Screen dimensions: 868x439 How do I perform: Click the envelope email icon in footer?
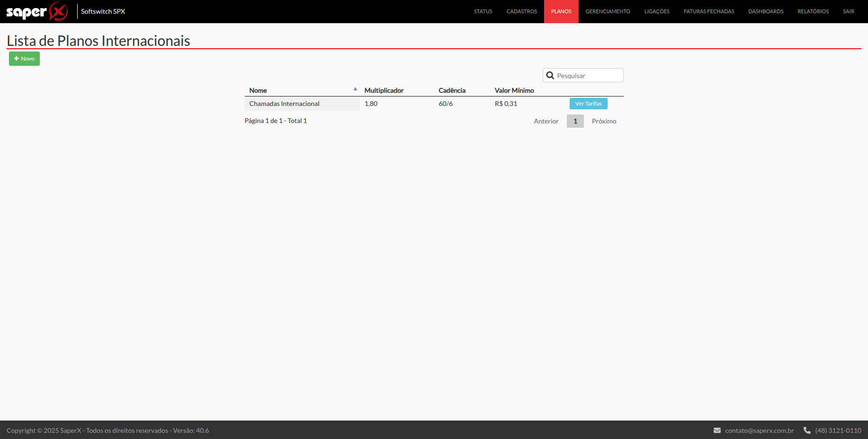click(x=717, y=430)
